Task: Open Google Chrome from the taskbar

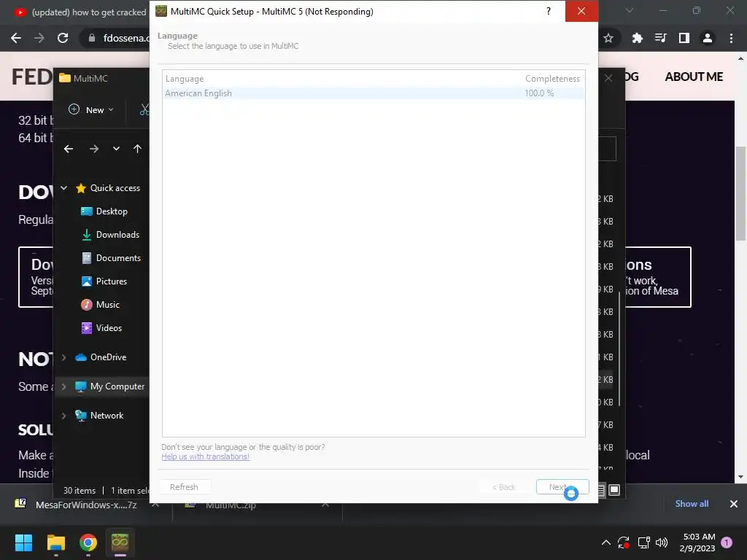Action: [x=88, y=542]
